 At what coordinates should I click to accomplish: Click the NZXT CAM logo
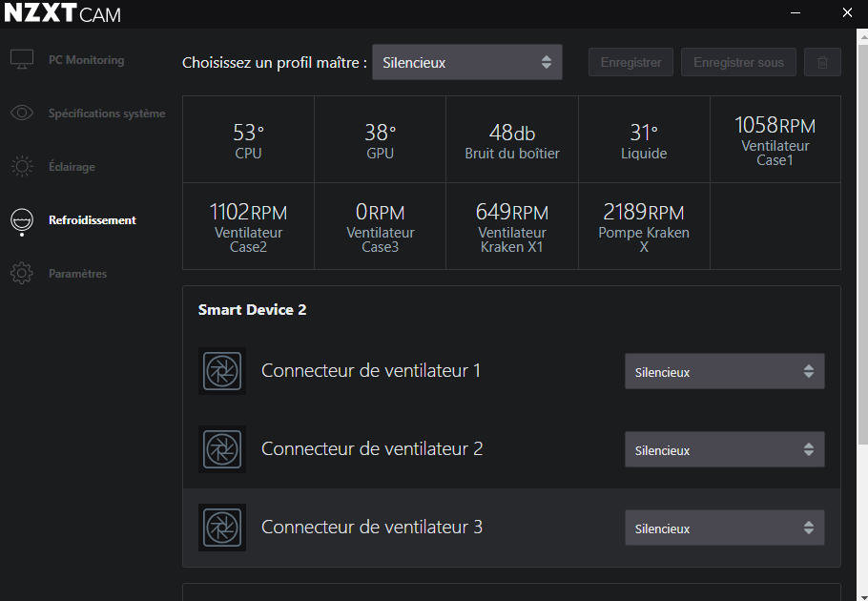[62, 13]
